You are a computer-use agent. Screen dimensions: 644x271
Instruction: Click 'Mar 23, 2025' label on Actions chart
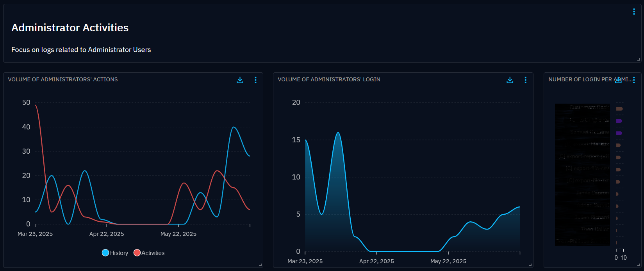coord(35,234)
